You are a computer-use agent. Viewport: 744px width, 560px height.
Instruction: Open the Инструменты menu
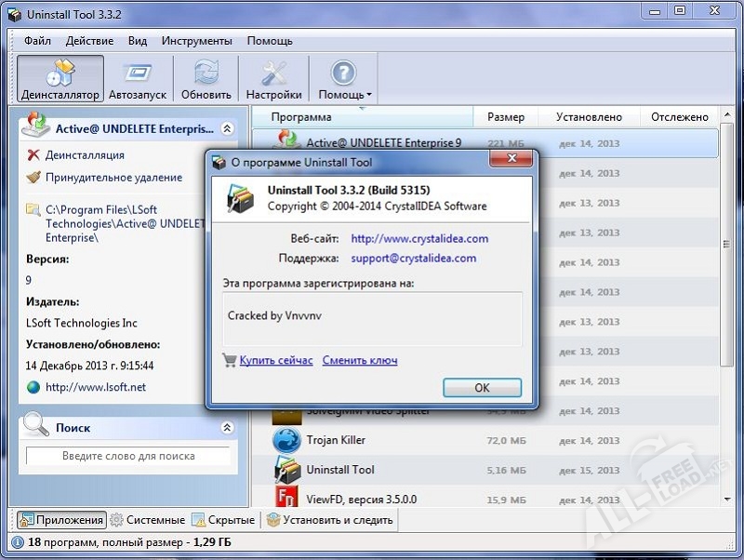point(196,41)
